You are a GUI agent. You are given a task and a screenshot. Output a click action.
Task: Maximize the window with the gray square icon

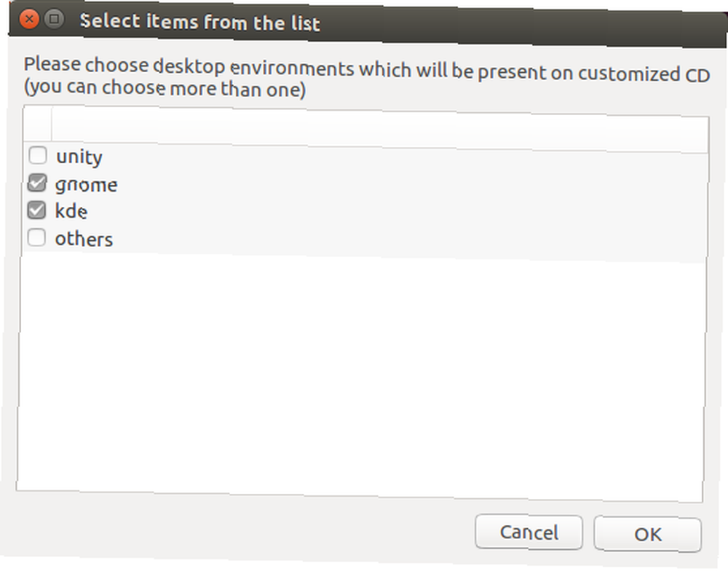coord(55,19)
